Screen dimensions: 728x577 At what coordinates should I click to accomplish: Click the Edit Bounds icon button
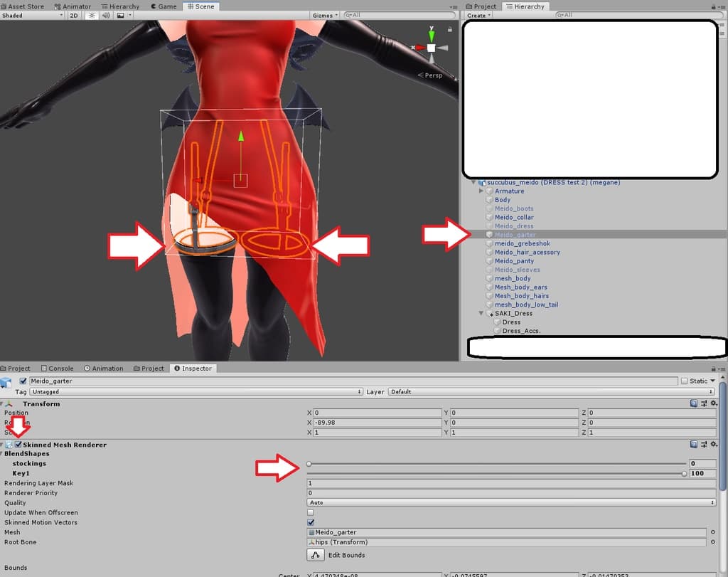[315, 555]
